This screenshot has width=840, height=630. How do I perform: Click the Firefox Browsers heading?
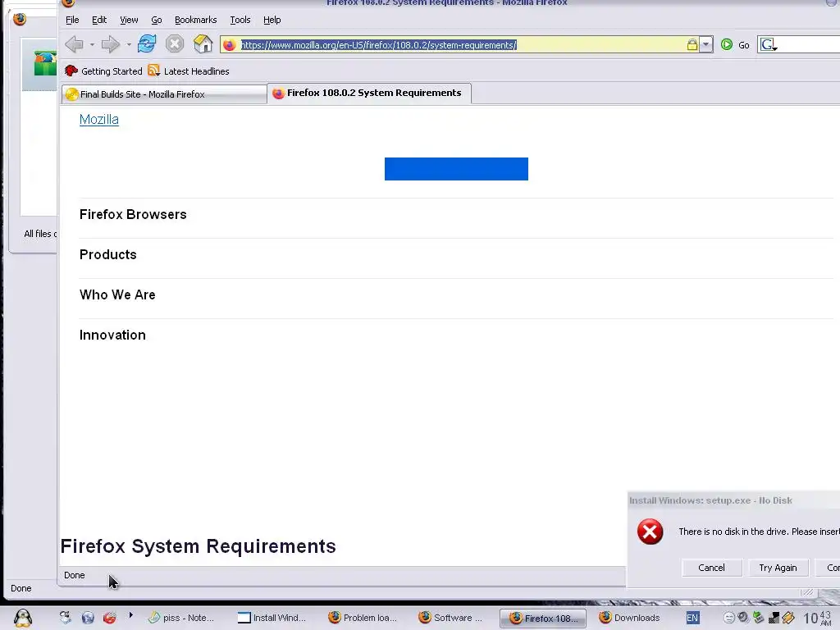(133, 214)
